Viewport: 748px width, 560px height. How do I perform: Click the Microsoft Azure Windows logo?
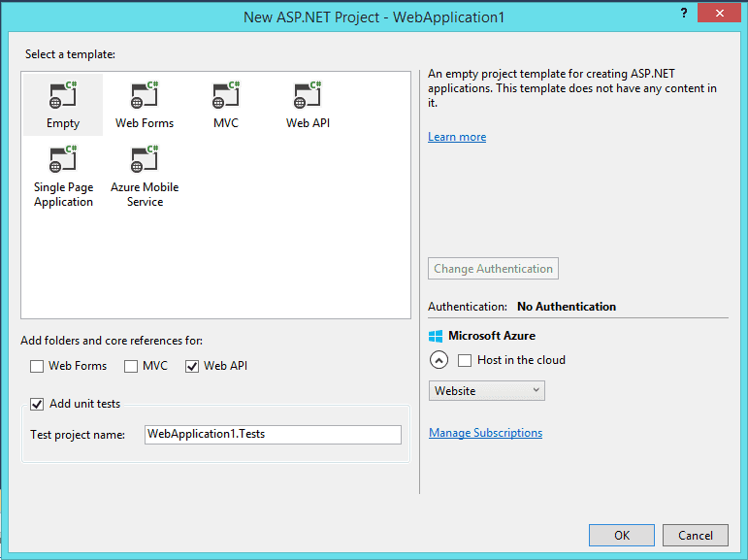click(x=436, y=336)
